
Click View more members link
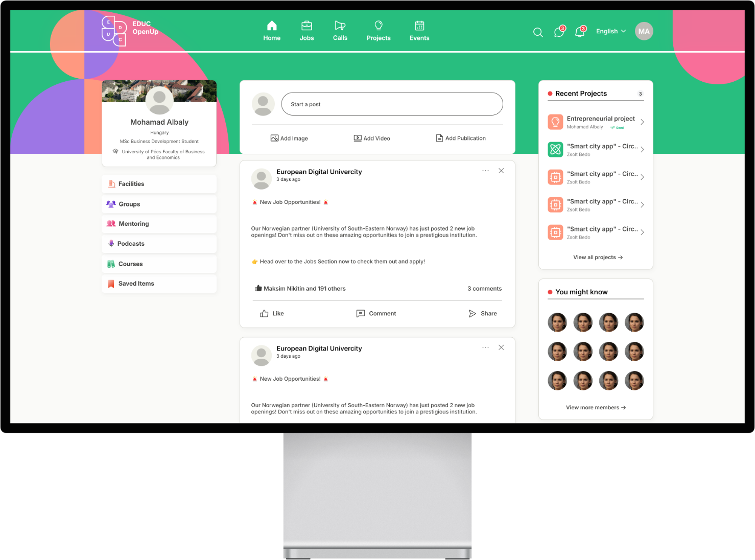(596, 407)
